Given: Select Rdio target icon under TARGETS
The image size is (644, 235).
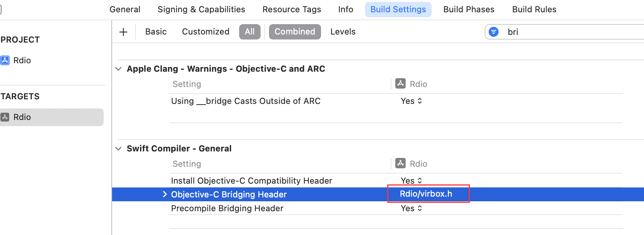Looking at the screenshot, I should pos(5,117).
